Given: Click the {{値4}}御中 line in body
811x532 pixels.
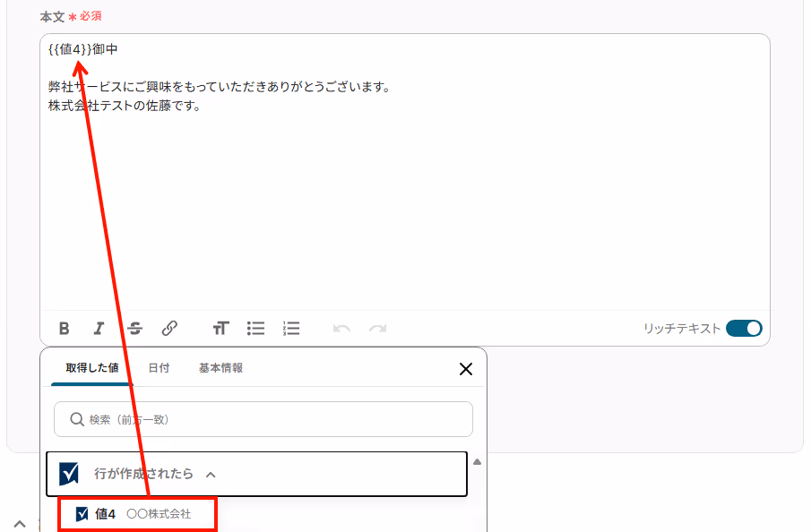Looking at the screenshot, I should [x=82, y=49].
